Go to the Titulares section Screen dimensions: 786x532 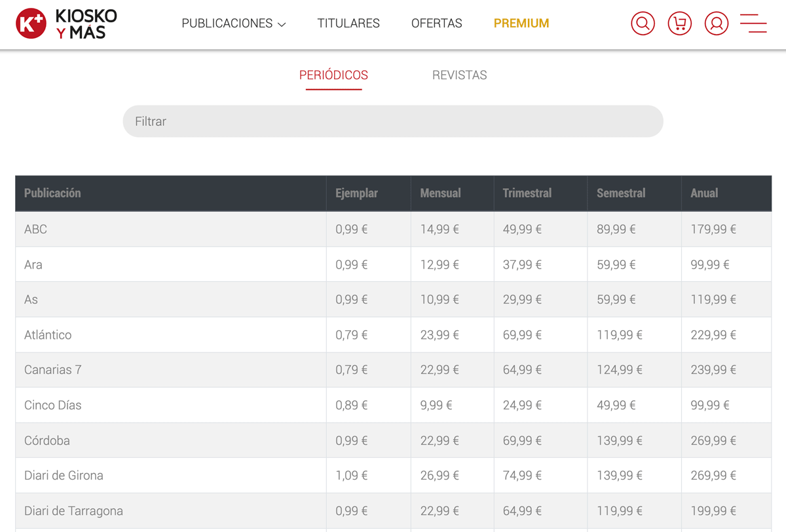(348, 24)
